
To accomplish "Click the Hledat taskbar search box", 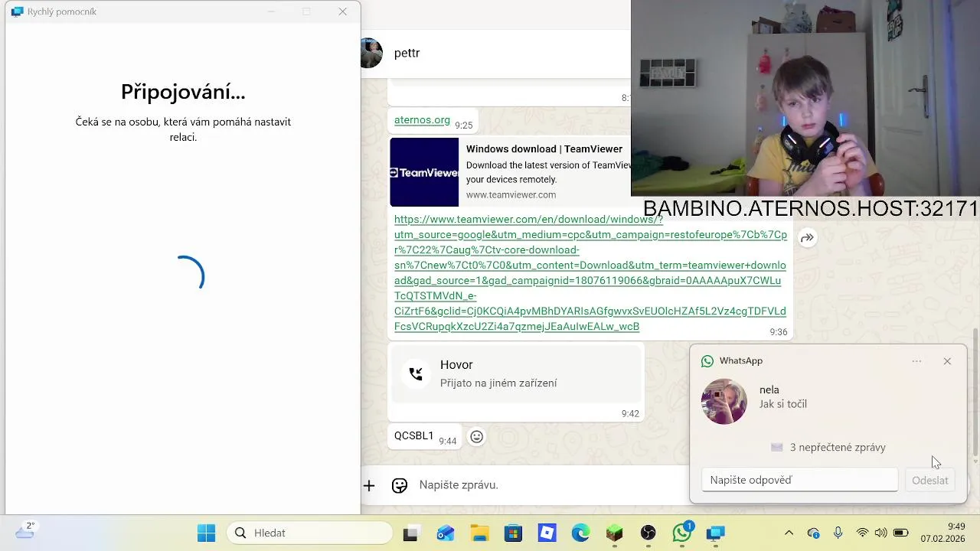I will pyautogui.click(x=310, y=533).
